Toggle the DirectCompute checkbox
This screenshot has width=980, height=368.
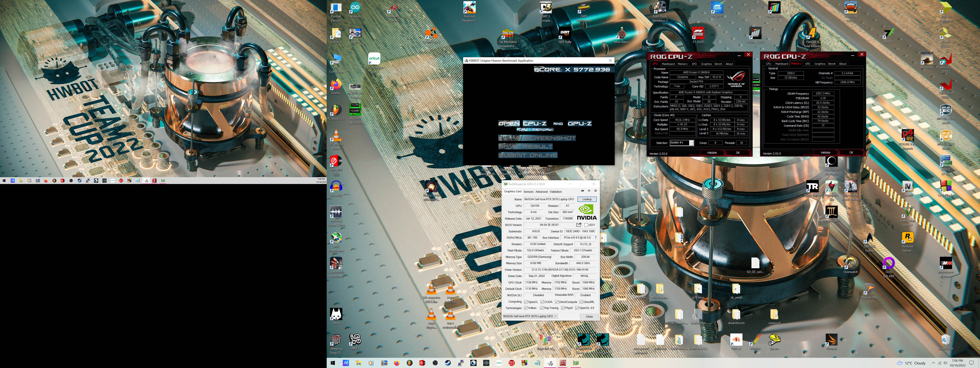tap(557, 302)
